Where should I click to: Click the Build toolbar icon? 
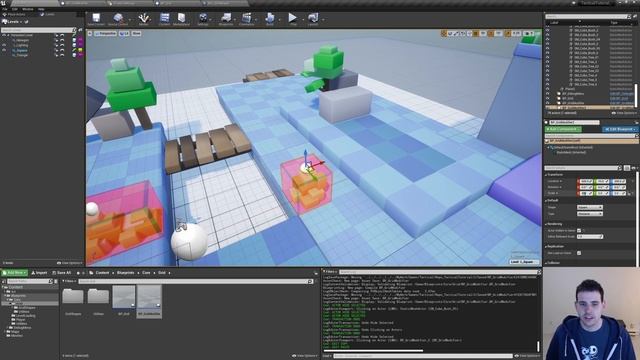(270, 18)
